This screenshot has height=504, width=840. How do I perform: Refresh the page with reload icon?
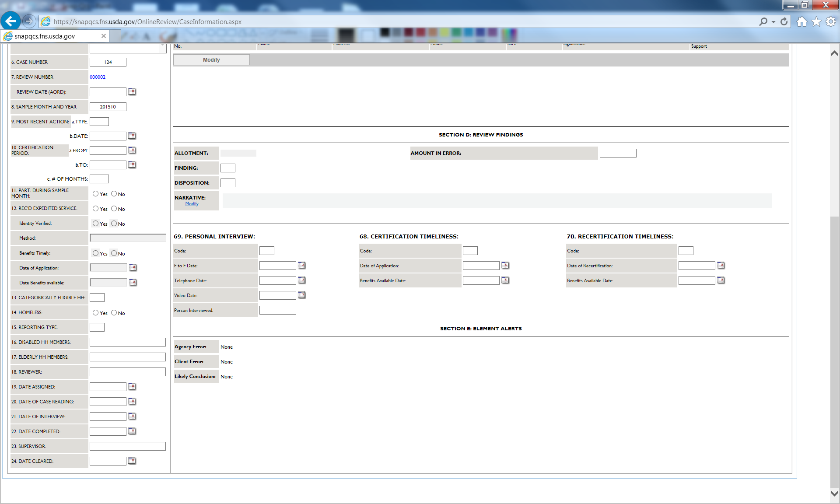(784, 21)
